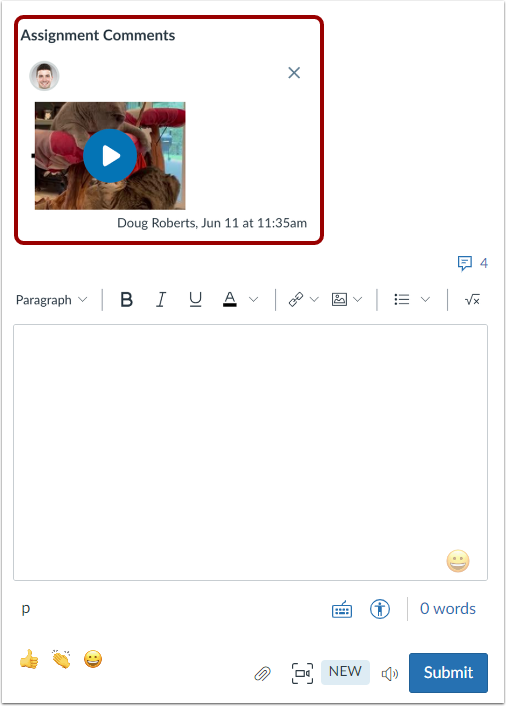Use speech recognition speaker icon
The image size is (506, 706).
389,674
